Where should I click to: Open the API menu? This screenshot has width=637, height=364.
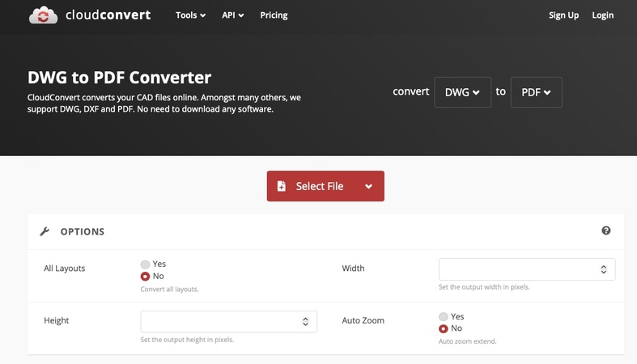(x=233, y=15)
